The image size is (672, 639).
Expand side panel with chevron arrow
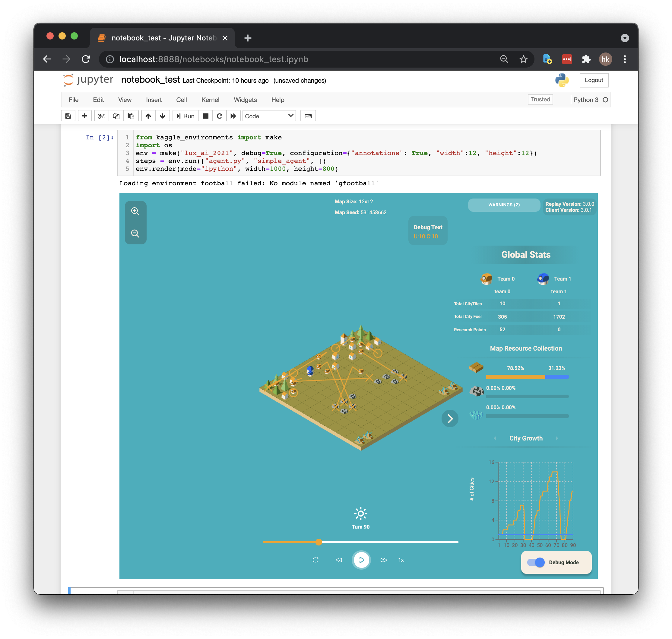450,419
